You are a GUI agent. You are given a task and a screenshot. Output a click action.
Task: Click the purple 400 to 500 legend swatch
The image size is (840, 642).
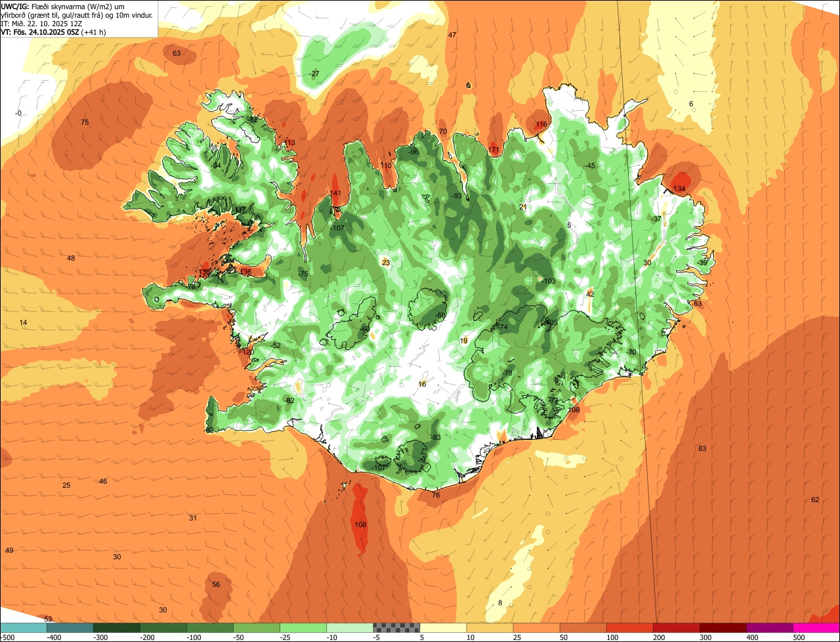point(770,628)
